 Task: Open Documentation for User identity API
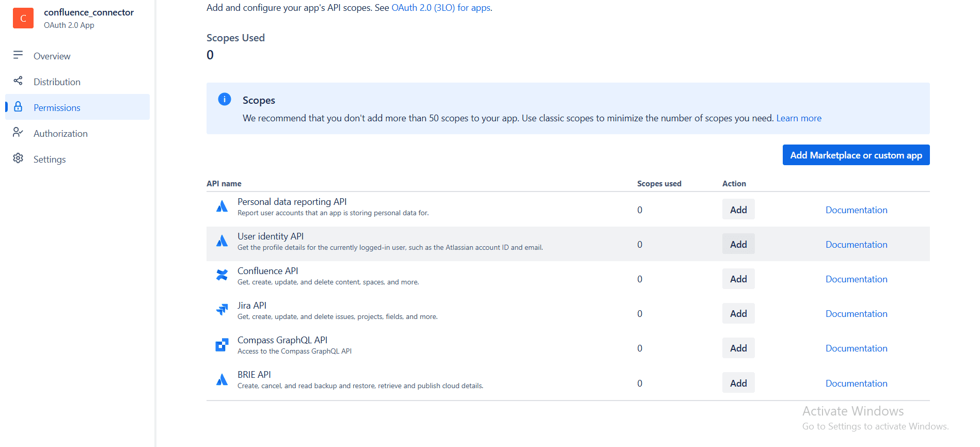(x=856, y=245)
